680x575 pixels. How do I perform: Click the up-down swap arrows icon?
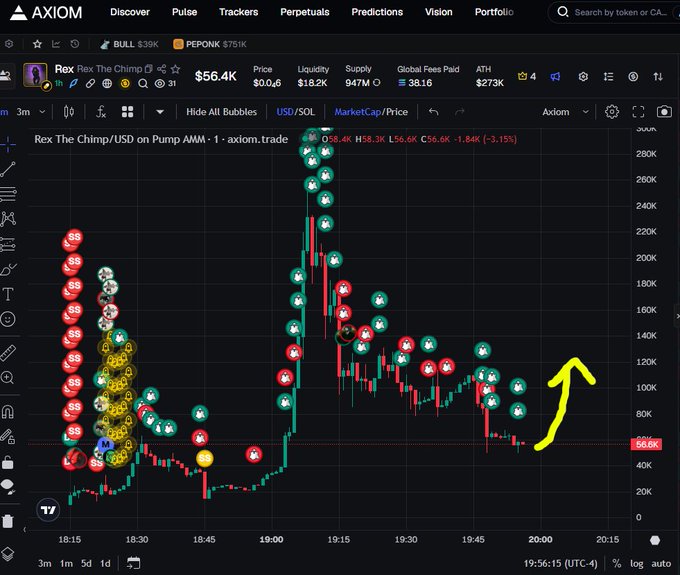(x=658, y=77)
